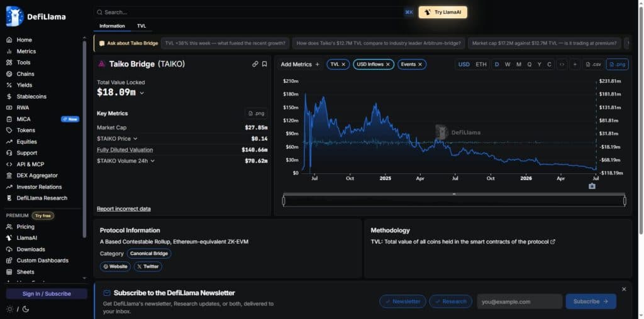This screenshot has width=644, height=319.
Task: Click Sign In / Subscribe button
Action: (47, 294)
